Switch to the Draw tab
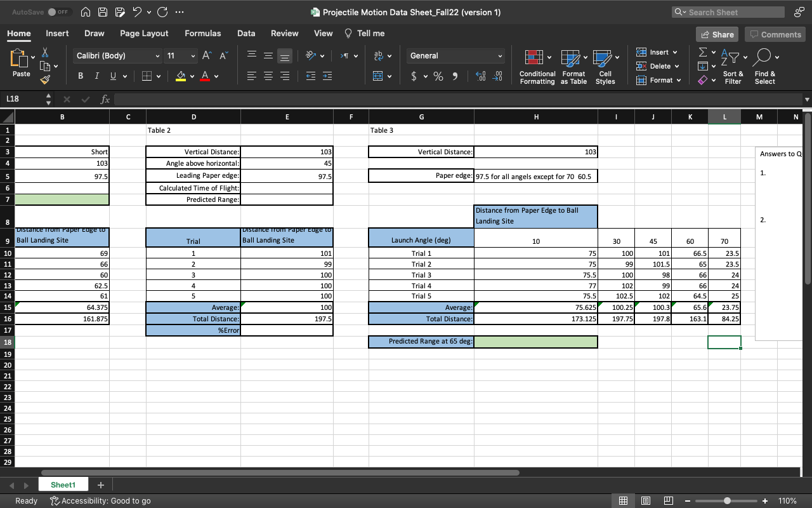812x508 pixels. (x=94, y=34)
